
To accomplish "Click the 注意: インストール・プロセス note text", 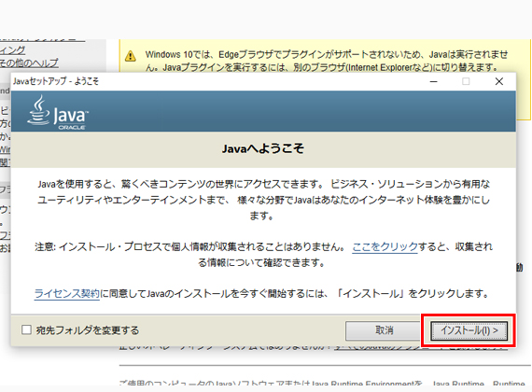I will point(263,255).
